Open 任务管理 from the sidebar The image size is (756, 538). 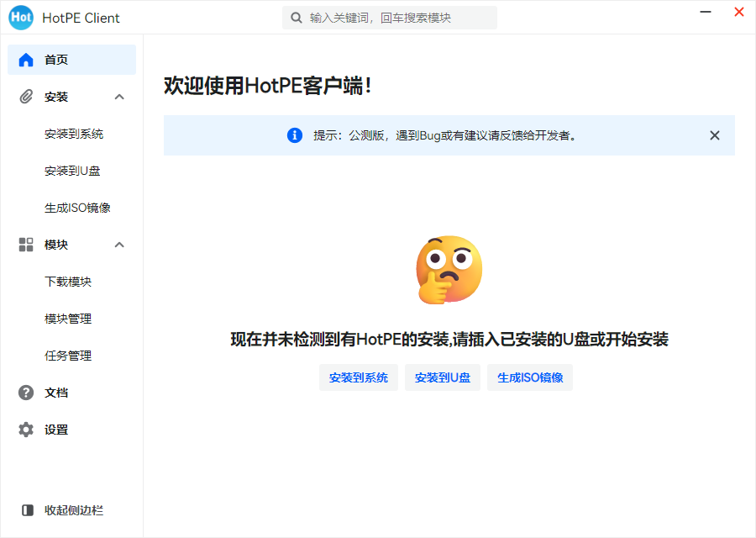(70, 356)
